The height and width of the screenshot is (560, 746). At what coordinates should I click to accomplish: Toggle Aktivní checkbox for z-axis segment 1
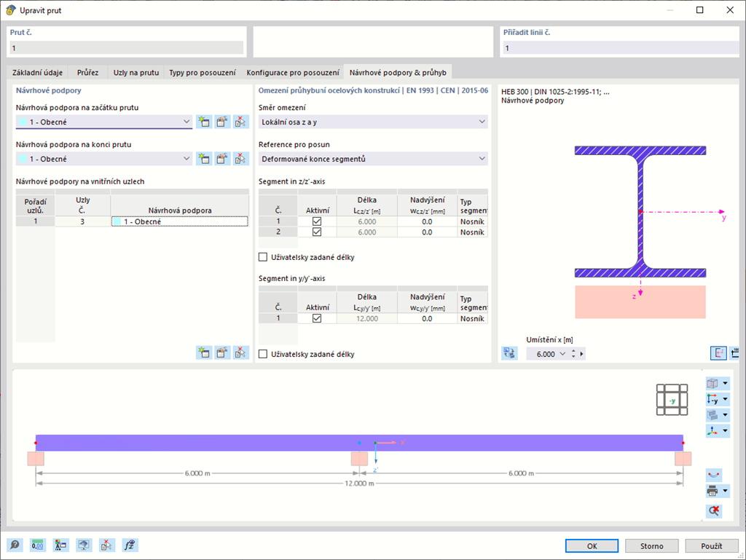point(317,221)
